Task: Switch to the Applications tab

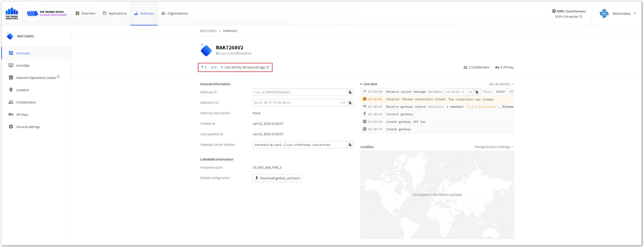Action: coord(115,13)
